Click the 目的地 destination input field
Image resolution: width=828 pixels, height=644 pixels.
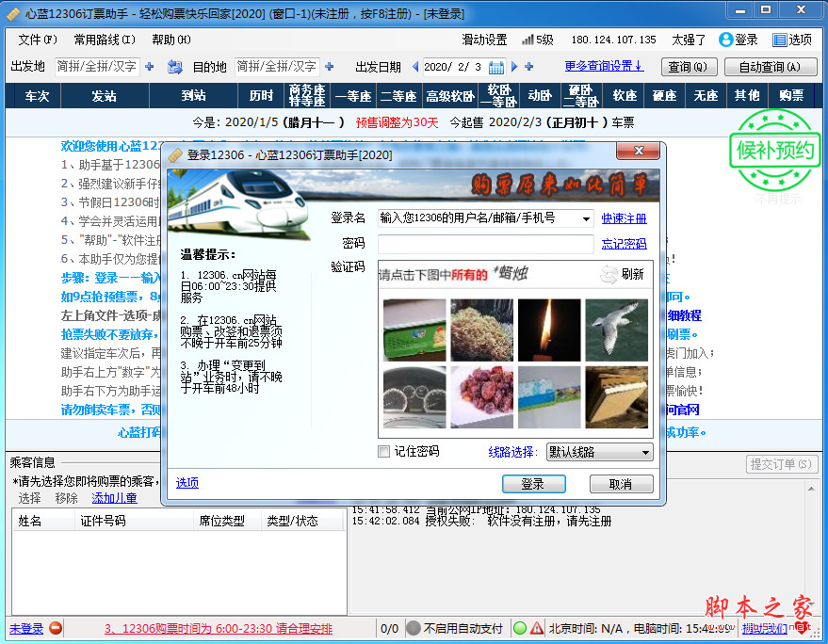(277, 67)
